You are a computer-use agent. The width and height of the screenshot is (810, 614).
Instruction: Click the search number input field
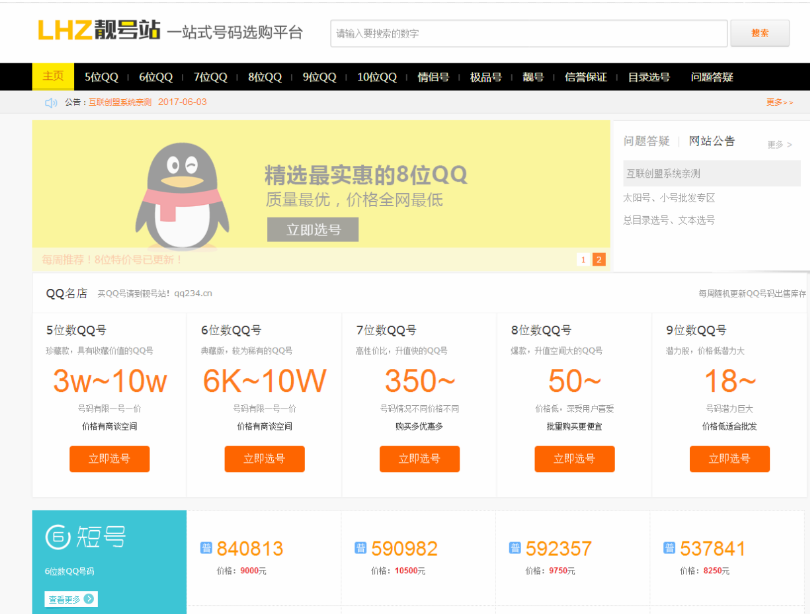528,33
